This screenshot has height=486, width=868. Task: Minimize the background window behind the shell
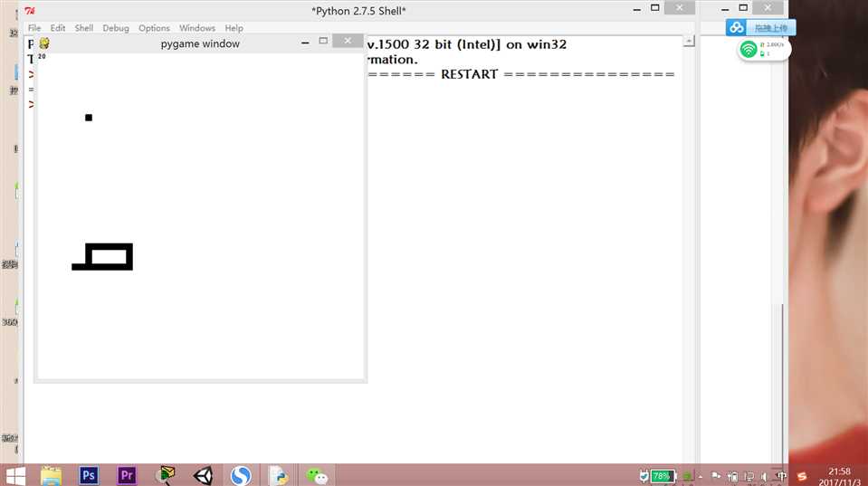pos(725,9)
